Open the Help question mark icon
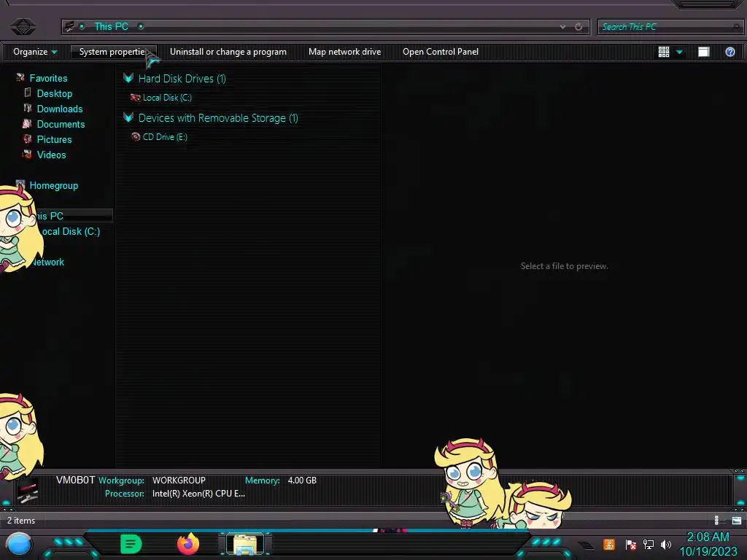The width and height of the screenshot is (747, 560). (729, 52)
